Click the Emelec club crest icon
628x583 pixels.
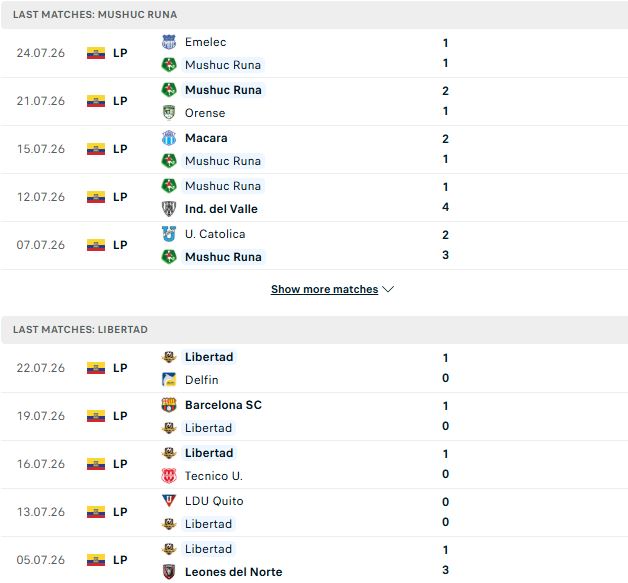pos(169,42)
